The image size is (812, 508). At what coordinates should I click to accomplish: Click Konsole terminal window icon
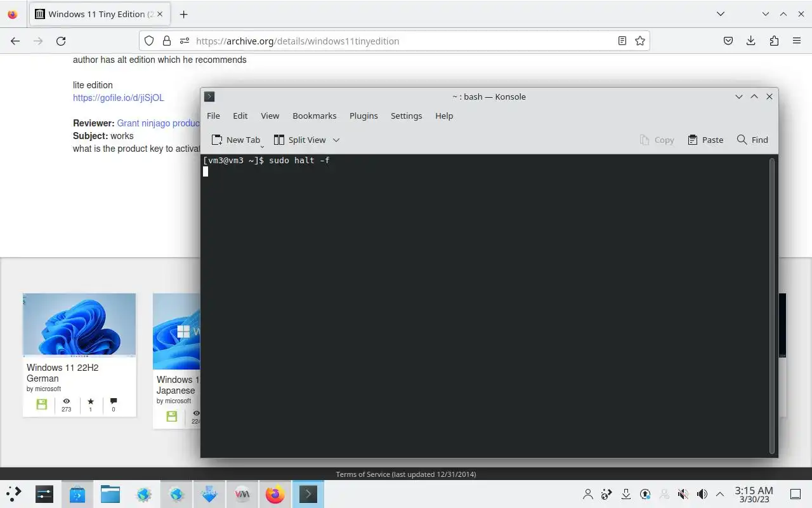pos(209,97)
